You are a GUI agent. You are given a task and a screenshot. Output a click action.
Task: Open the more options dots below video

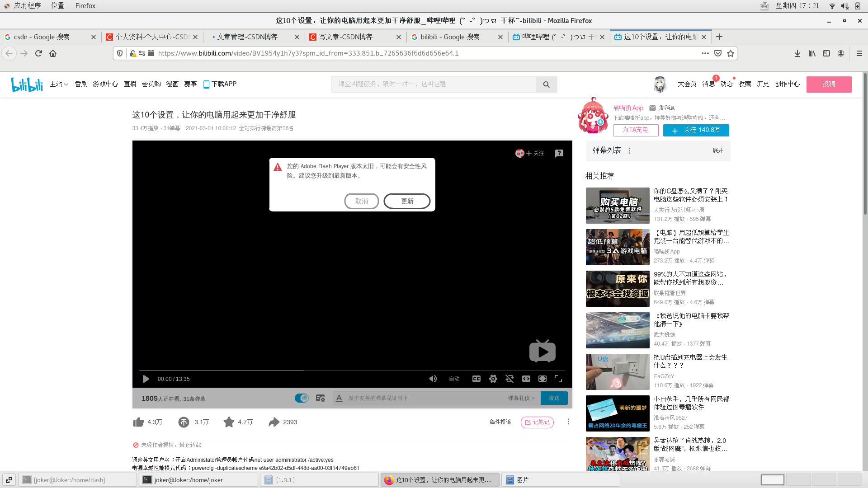(x=568, y=422)
